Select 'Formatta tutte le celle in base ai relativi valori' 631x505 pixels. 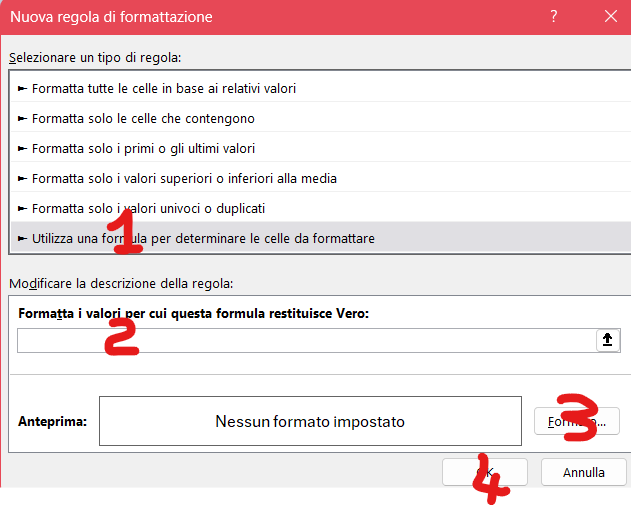163,88
